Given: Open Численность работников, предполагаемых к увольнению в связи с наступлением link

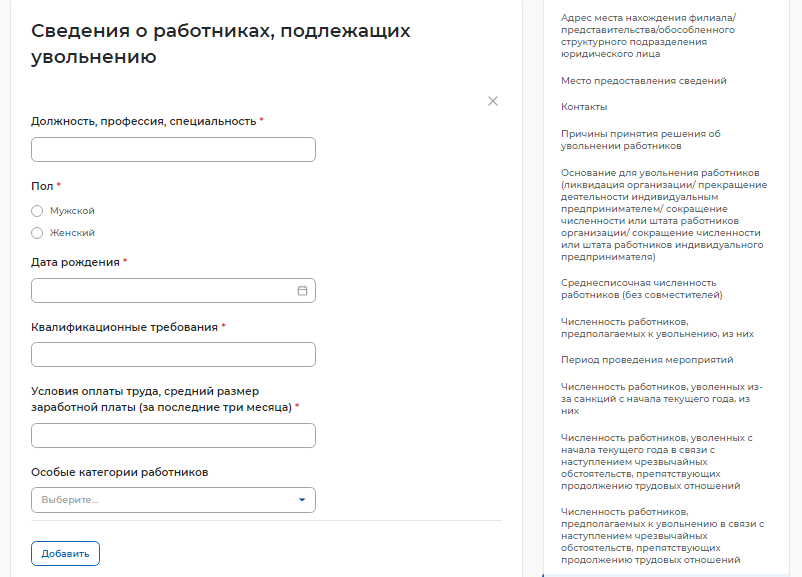Looking at the screenshot, I should point(662,536).
